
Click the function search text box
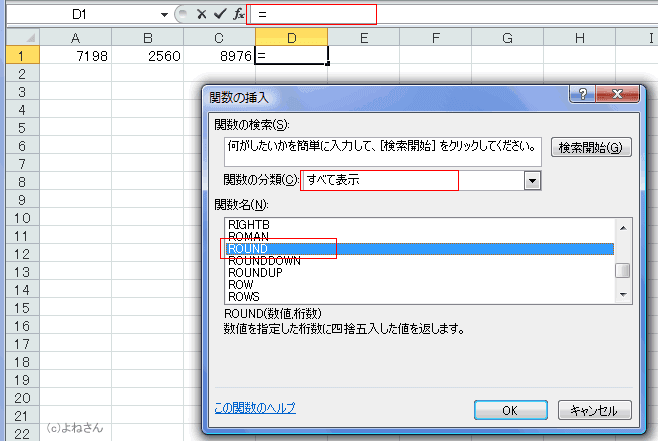click(x=382, y=152)
